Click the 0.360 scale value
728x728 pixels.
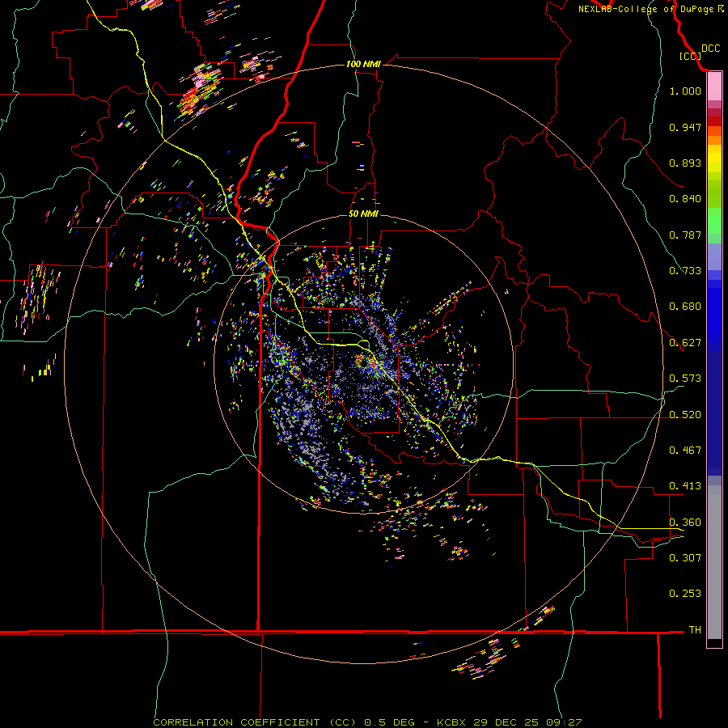[685, 523]
